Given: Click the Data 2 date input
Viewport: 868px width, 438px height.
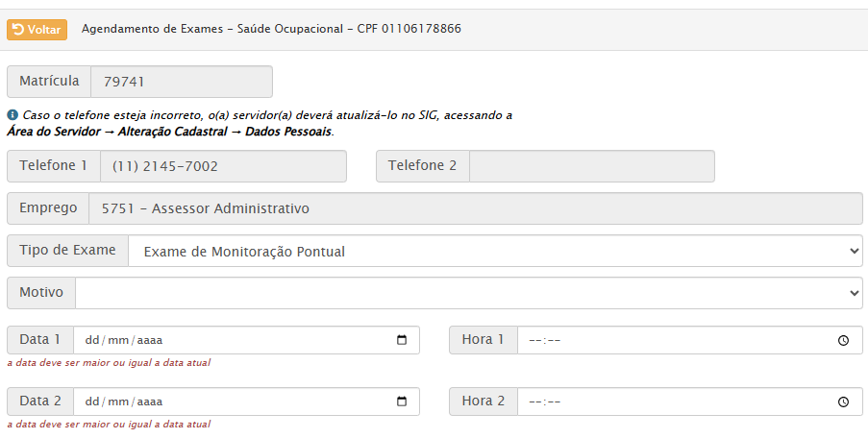Looking at the screenshot, I should (x=231, y=401).
